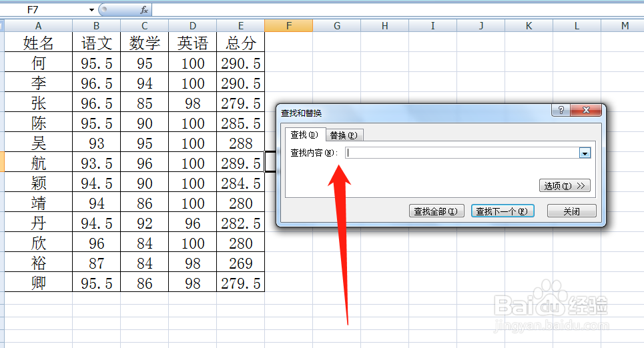Select column L header
The height and width of the screenshot is (348, 644).
click(x=577, y=26)
